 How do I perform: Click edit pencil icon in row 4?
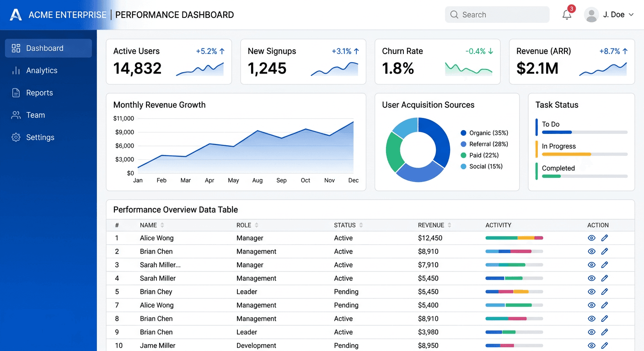point(604,278)
